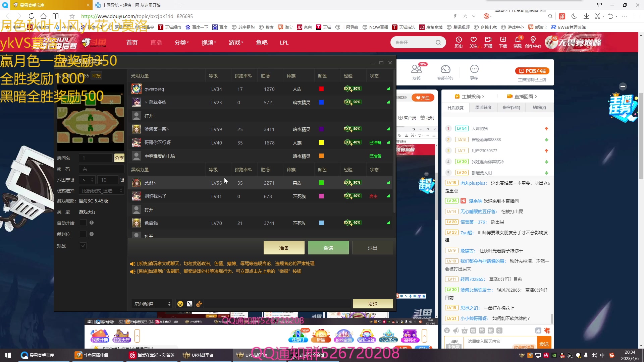644x362 pixels.
Task: Expand 直播回看 replay arrow
Action: pyautogui.click(x=536, y=97)
